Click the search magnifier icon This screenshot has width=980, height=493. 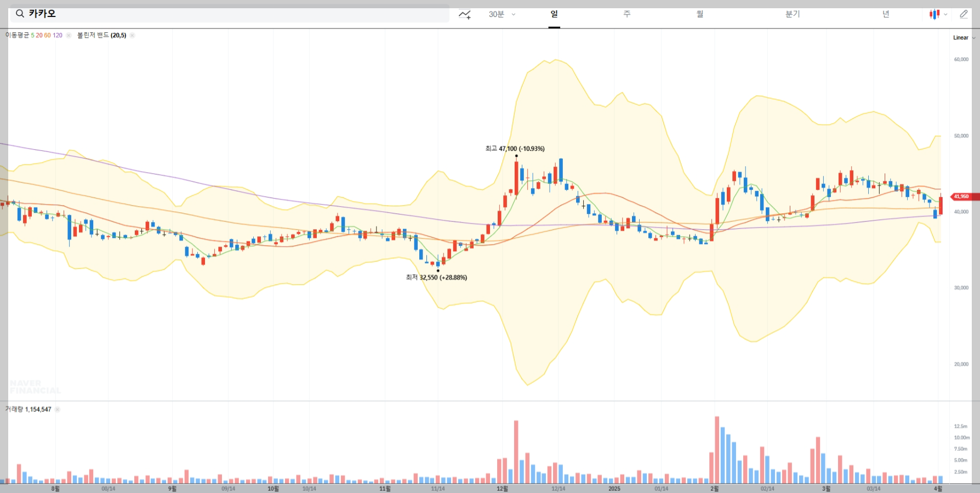(x=20, y=14)
